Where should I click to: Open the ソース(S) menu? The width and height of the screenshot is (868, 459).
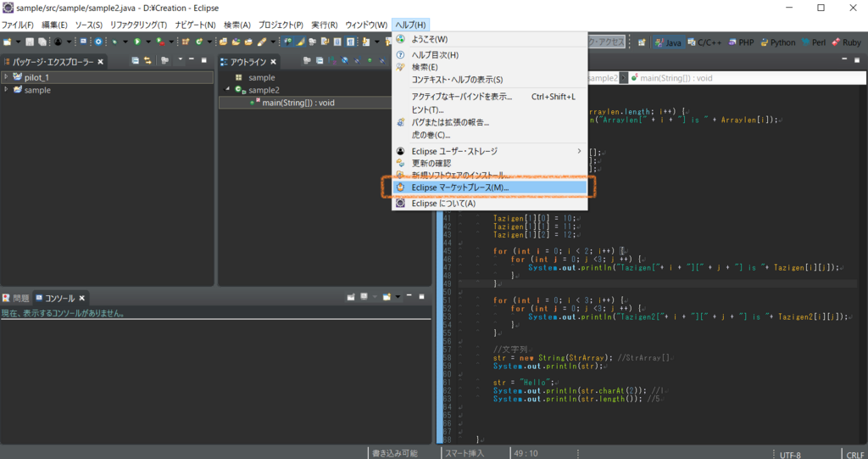coord(88,25)
